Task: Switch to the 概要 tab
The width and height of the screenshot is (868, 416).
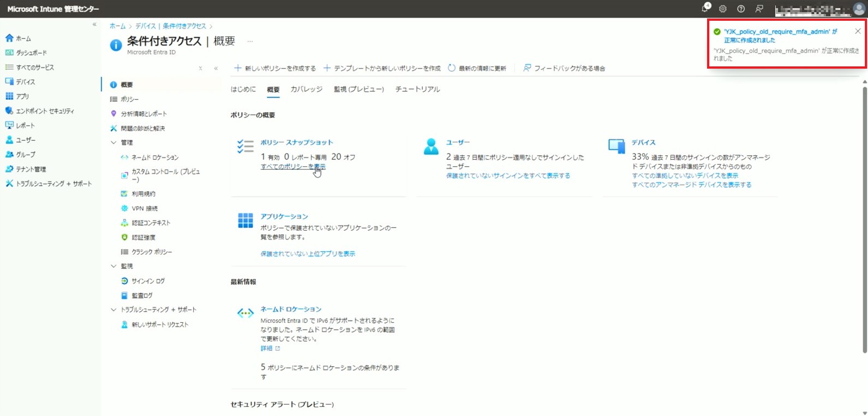Action: tap(273, 89)
